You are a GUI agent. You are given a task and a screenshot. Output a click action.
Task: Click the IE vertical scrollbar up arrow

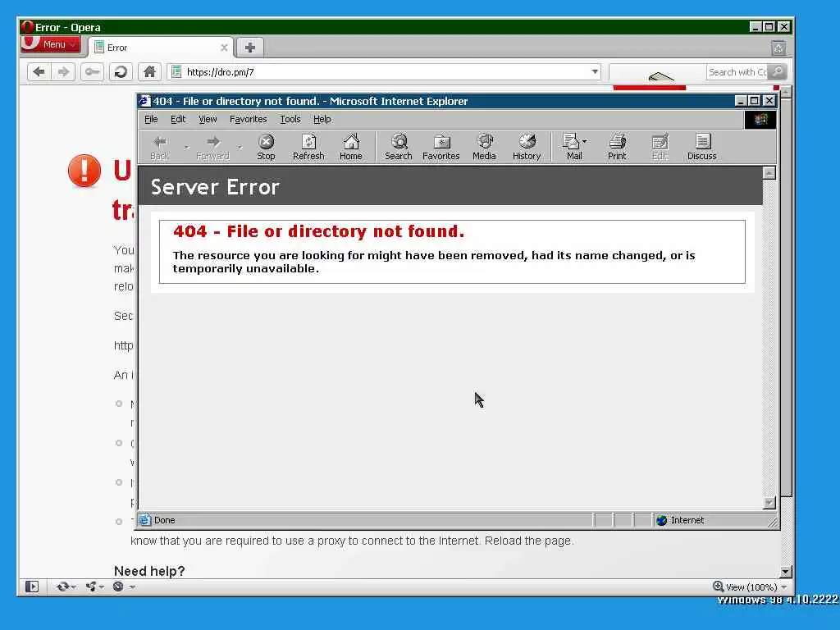769,172
